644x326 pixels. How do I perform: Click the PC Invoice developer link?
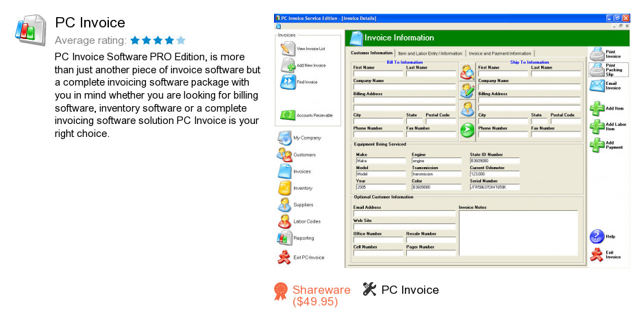click(x=410, y=290)
